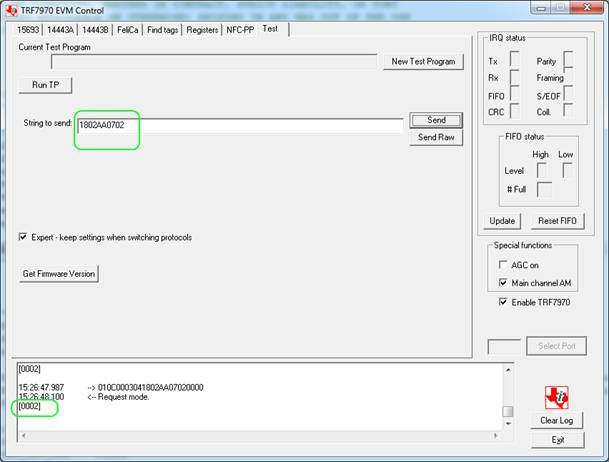This screenshot has width=609, height=462.
Task: Click the log horizontal scroll right arrow
Action: (x=496, y=436)
